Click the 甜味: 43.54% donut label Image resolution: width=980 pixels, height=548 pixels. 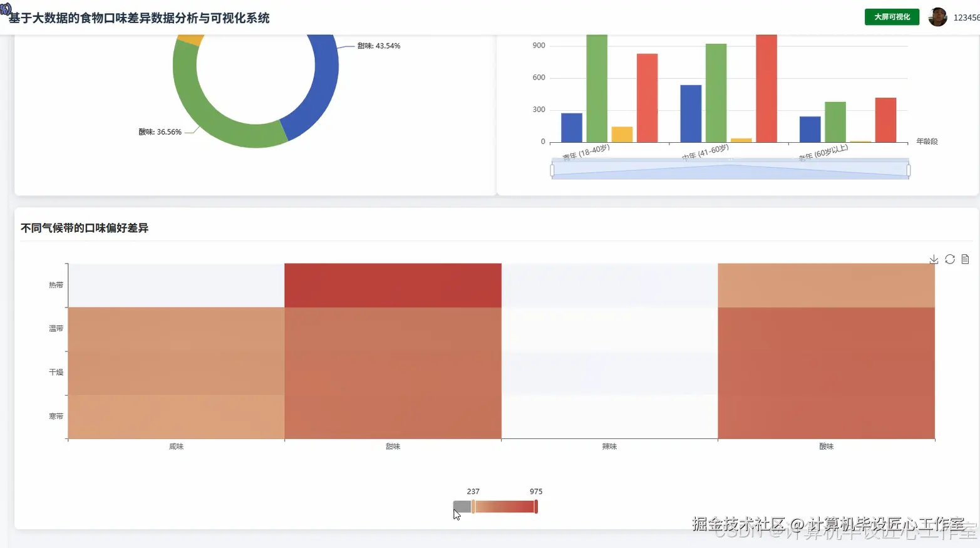[379, 46]
